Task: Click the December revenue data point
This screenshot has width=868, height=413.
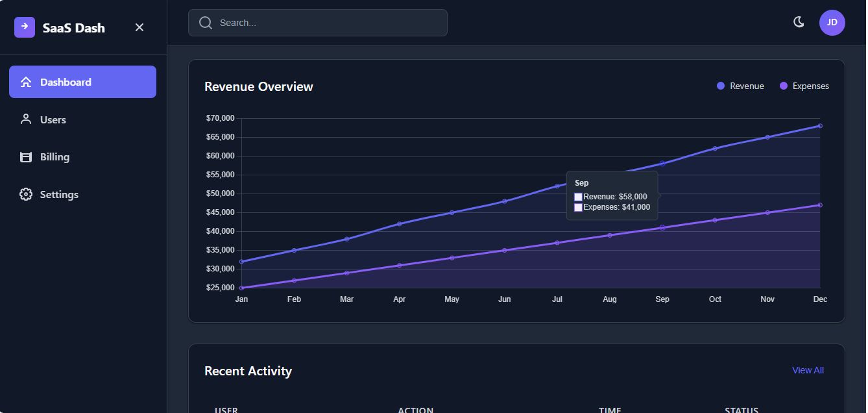Action: [820, 126]
